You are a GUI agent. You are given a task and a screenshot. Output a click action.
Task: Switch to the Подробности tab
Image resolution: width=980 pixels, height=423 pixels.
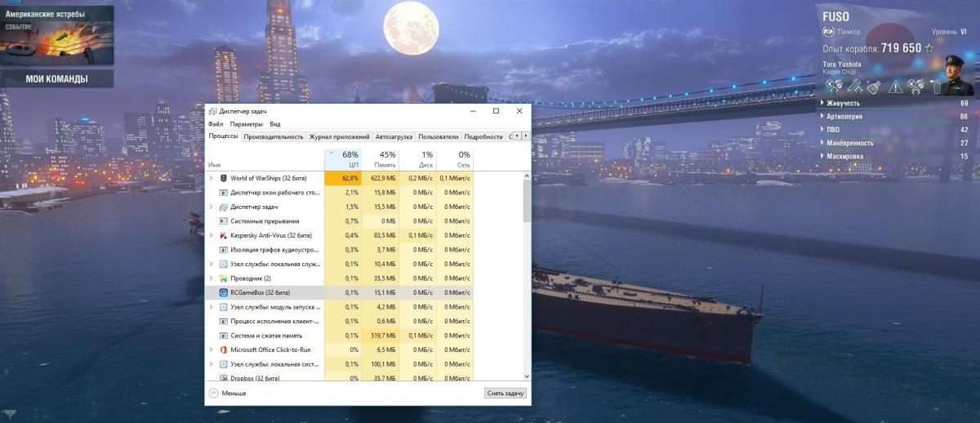483,137
